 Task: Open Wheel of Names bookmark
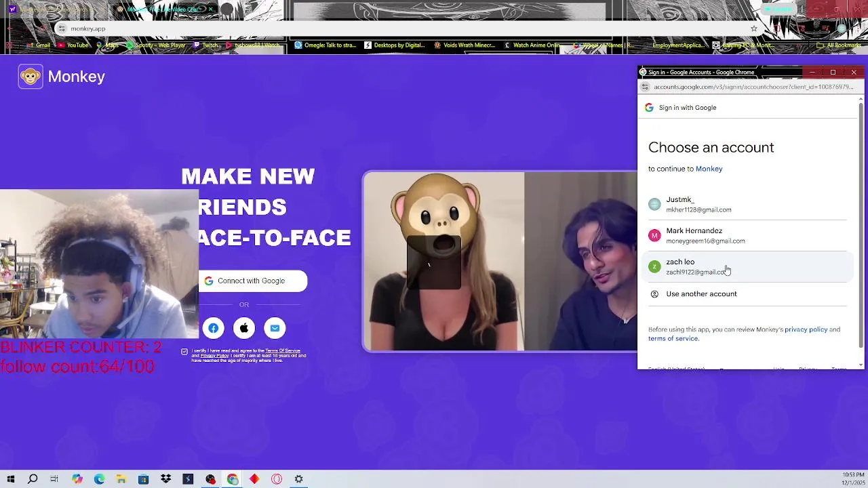[x=604, y=45]
